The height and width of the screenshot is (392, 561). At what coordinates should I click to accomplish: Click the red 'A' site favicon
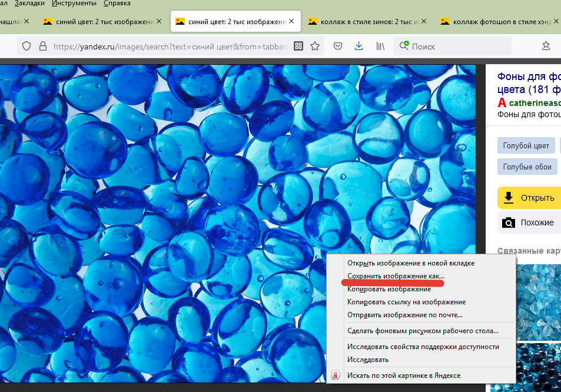point(502,102)
